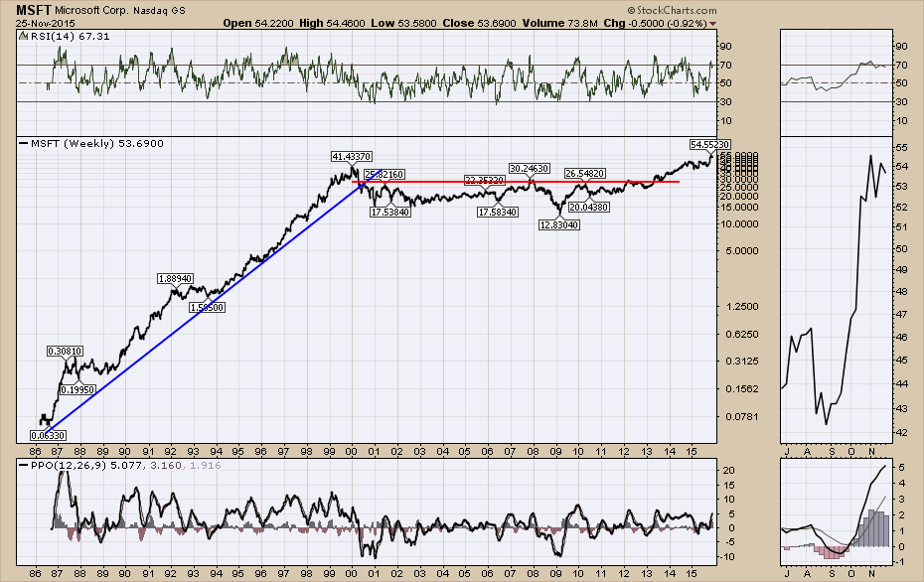Click the PPO histogram value 1.916

(x=205, y=466)
